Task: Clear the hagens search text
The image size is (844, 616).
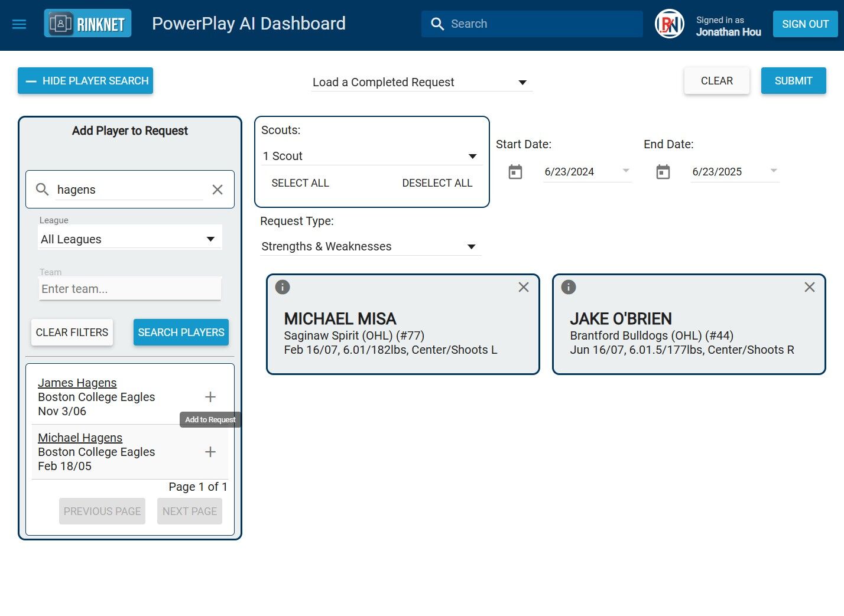Action: [x=218, y=190]
